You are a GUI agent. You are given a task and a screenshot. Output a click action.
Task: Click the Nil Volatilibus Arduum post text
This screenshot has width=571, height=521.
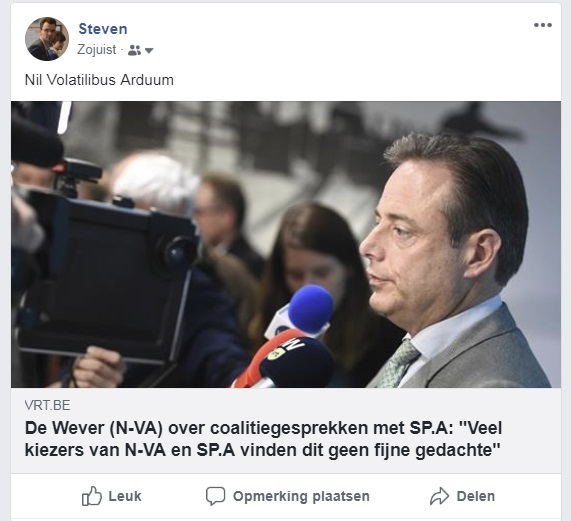(99, 80)
